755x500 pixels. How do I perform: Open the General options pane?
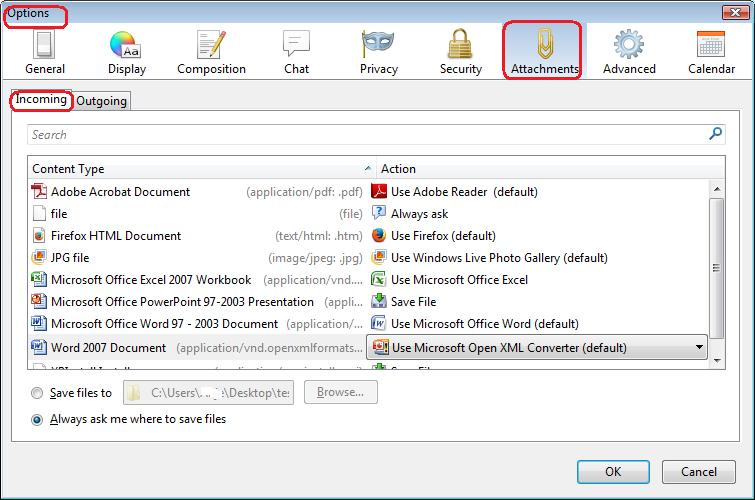pyautogui.click(x=45, y=52)
